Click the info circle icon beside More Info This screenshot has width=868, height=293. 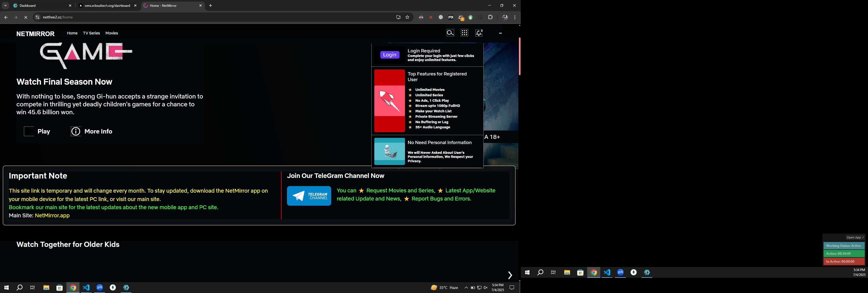[76, 132]
